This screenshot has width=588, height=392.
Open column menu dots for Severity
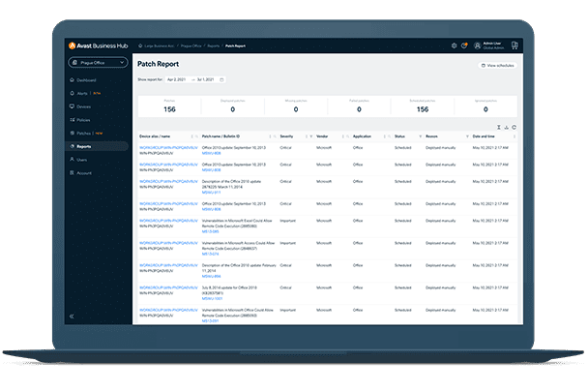click(x=307, y=136)
